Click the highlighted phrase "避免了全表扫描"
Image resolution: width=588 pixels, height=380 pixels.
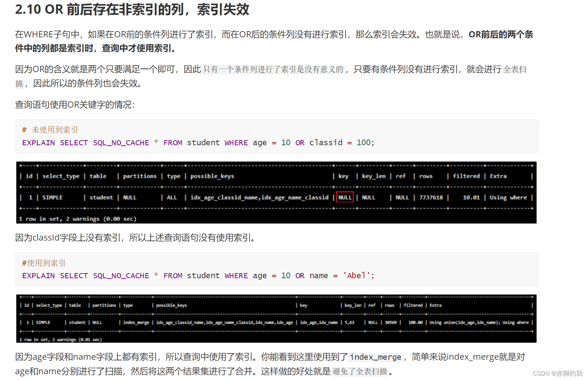360,371
